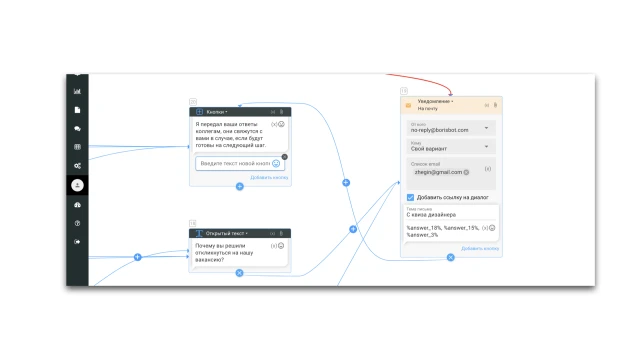
Task: Open the statistics chart icon in sidebar
Action: pyautogui.click(x=77, y=91)
